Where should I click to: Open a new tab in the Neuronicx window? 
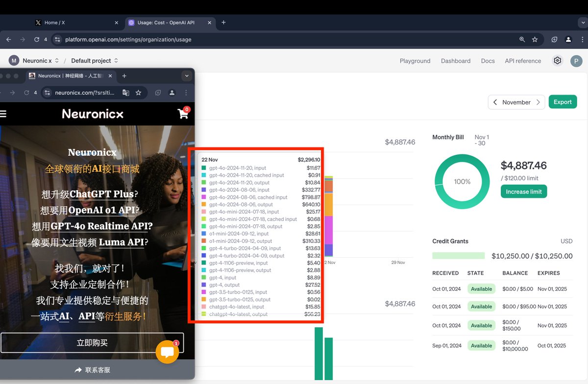124,76
